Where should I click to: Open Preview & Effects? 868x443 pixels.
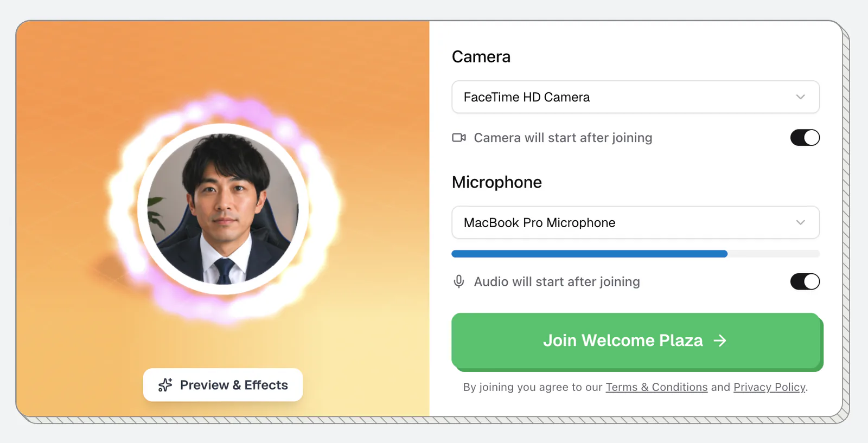click(x=223, y=385)
